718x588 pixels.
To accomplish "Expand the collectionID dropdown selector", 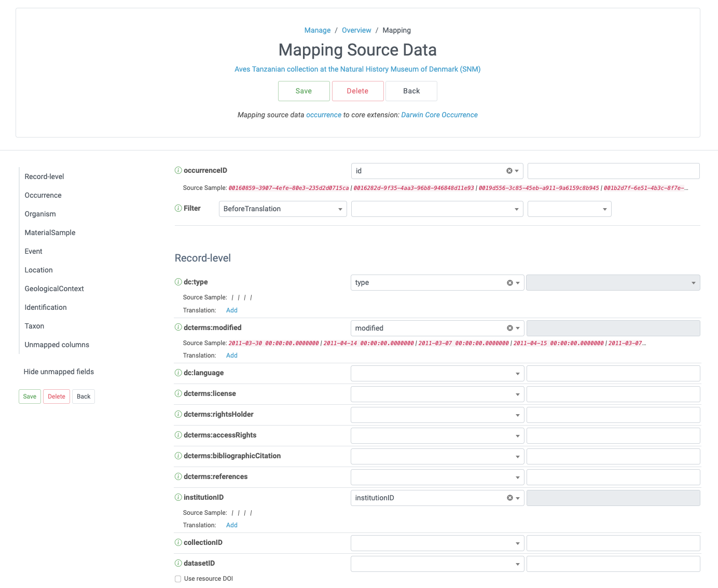I will point(437,543).
